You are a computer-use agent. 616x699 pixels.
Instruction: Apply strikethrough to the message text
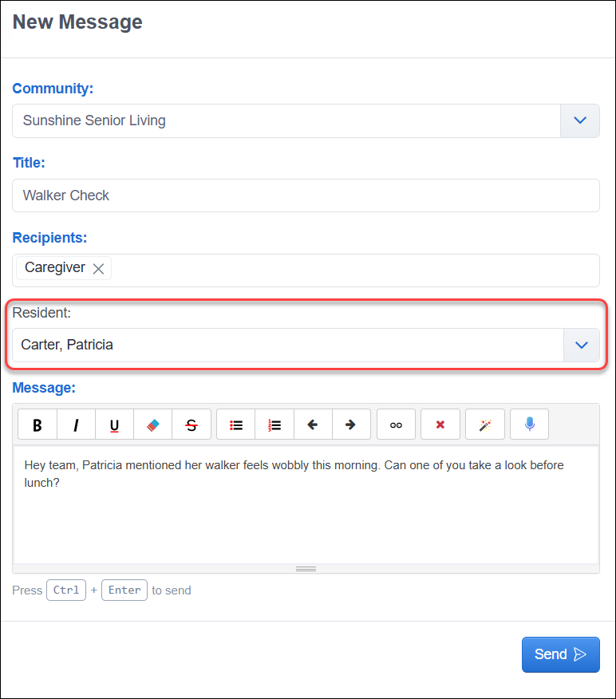click(192, 425)
